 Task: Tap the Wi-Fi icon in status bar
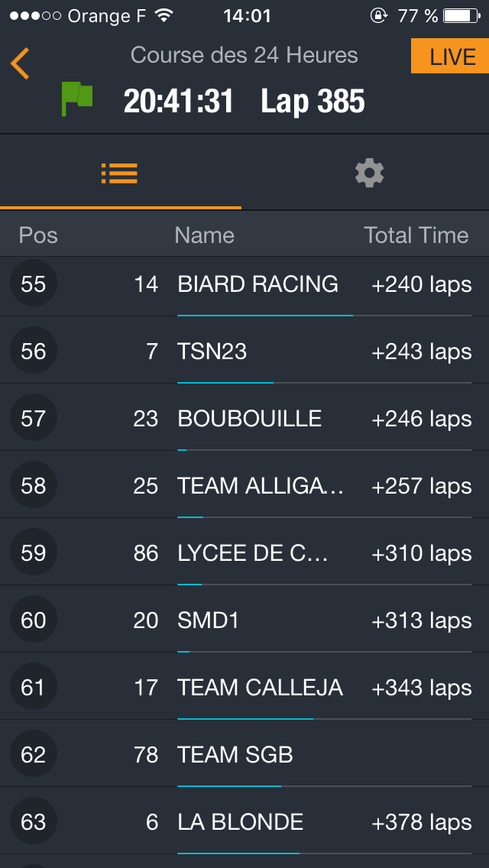(x=164, y=15)
